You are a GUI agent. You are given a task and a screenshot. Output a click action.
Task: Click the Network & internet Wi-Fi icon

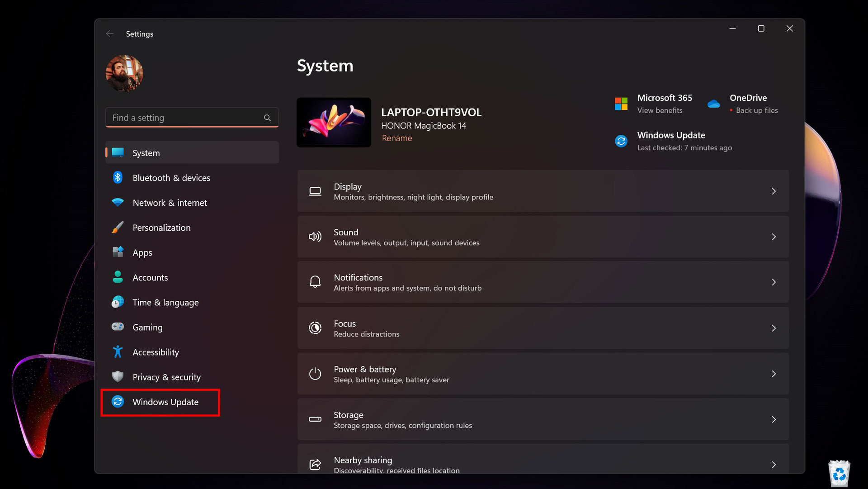118,203
